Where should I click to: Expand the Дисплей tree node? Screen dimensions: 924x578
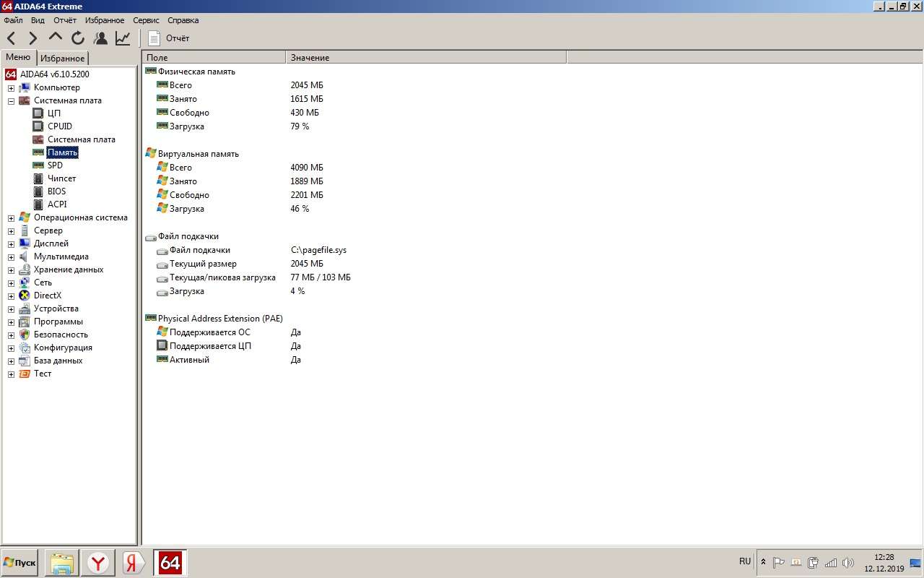pyautogui.click(x=11, y=244)
